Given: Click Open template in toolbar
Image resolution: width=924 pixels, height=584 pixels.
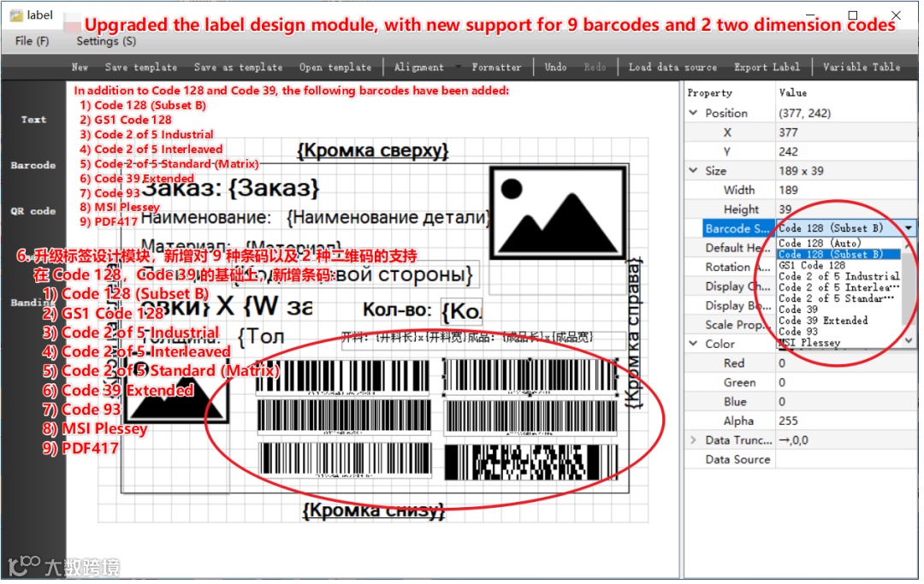Looking at the screenshot, I should [336, 67].
